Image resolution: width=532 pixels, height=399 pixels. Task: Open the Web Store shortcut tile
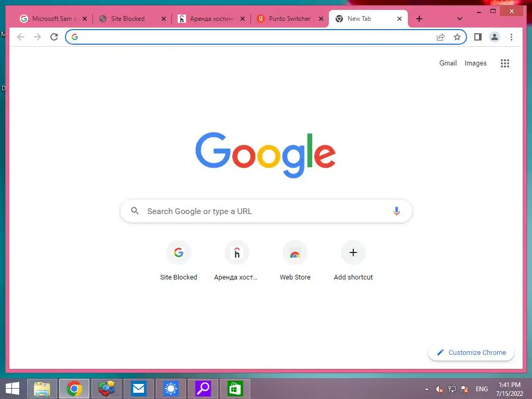click(x=295, y=261)
